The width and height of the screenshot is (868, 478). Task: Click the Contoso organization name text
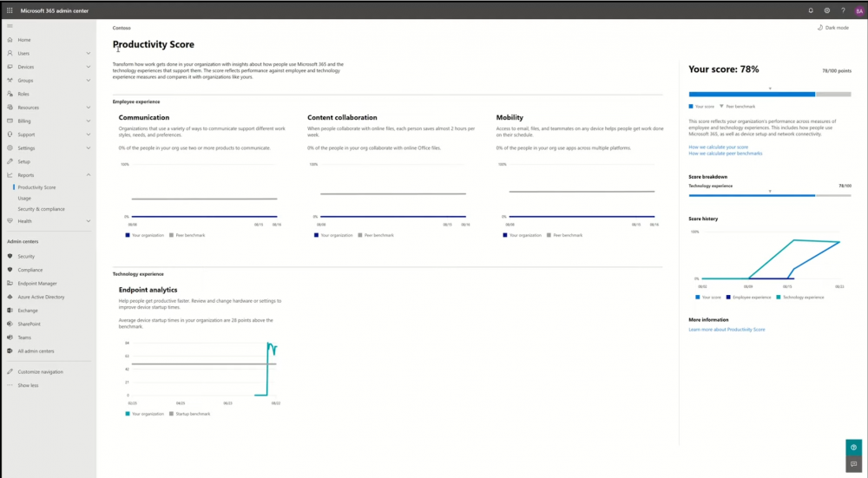coord(122,28)
